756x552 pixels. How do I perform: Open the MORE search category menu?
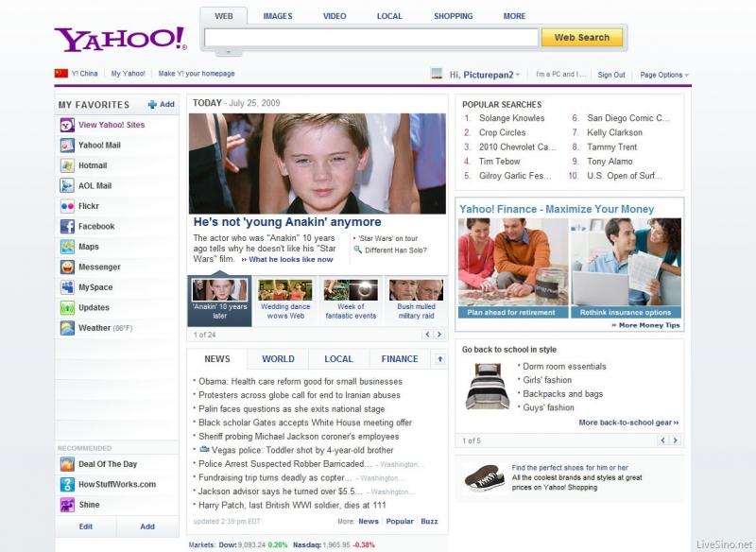514,16
